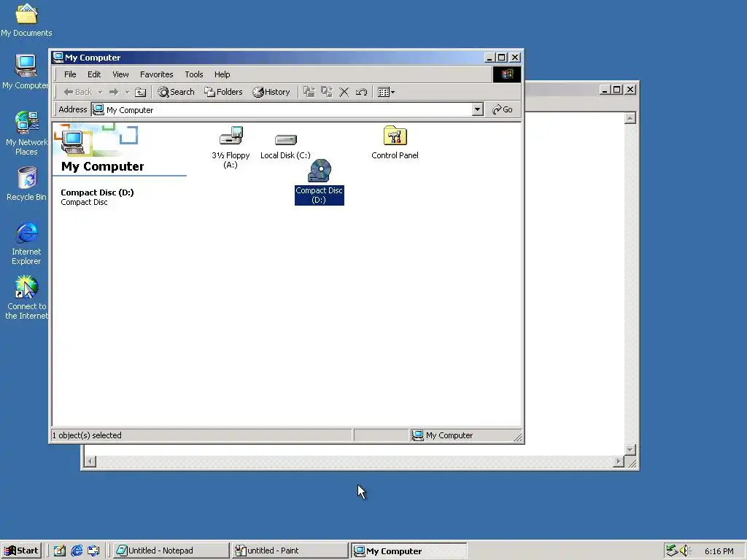Click the Internet Explorer desktop icon
Viewport: 747px width, 560px height.
(x=26, y=244)
